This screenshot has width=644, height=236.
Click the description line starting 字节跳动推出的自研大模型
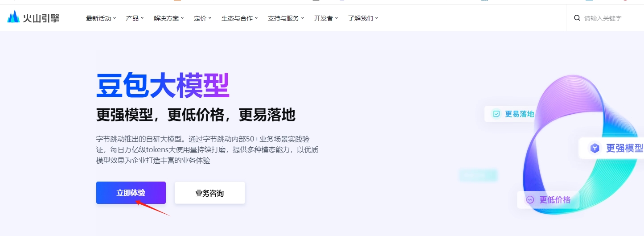click(203, 138)
